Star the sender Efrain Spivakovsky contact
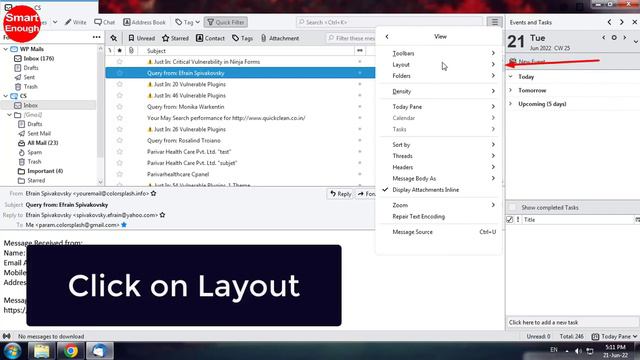Image resolution: width=640 pixels, height=360 pixels. [x=153, y=193]
